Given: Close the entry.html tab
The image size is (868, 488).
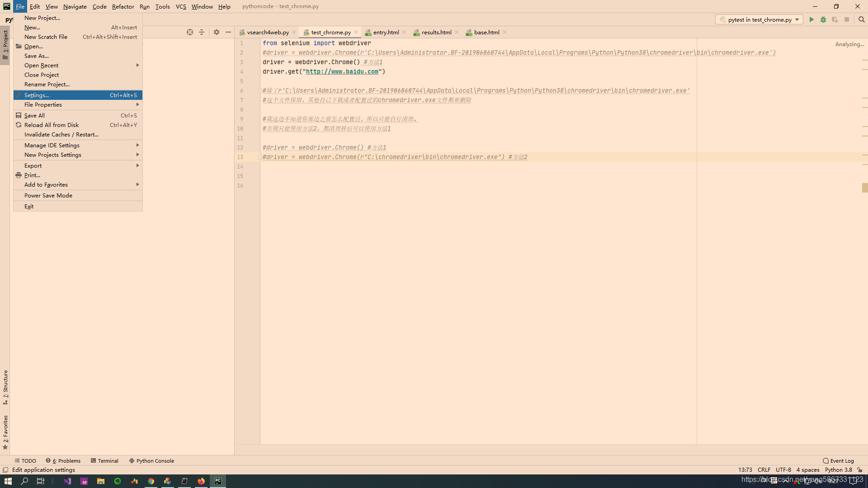Looking at the screenshot, I should 404,32.
